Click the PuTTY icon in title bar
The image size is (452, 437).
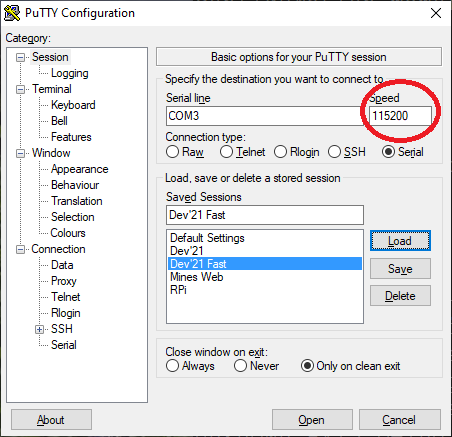pos(12,13)
